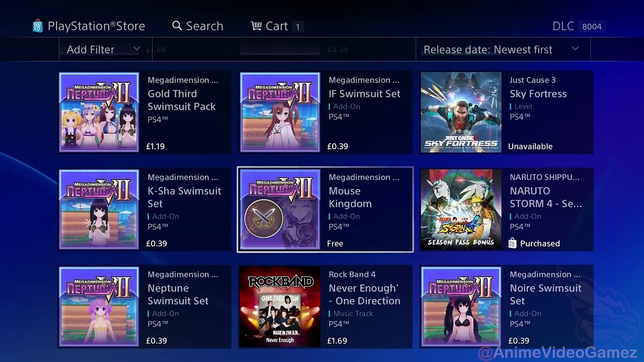The width and height of the screenshot is (644, 362).
Task: Click the Rock Band 4 game name
Action: (352, 275)
